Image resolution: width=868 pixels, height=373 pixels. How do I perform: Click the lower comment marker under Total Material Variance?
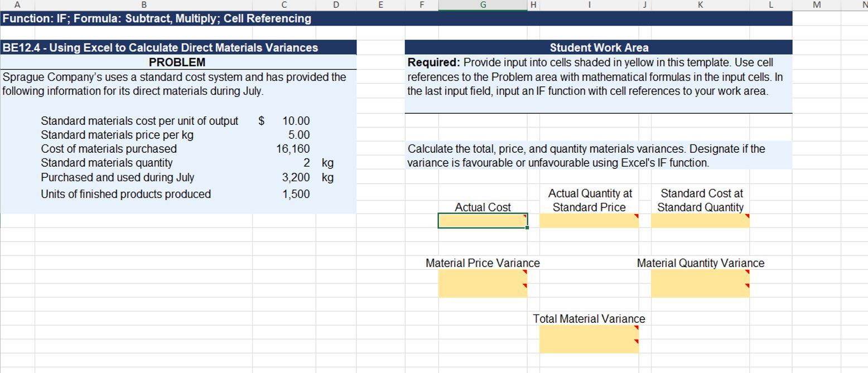coord(636,342)
